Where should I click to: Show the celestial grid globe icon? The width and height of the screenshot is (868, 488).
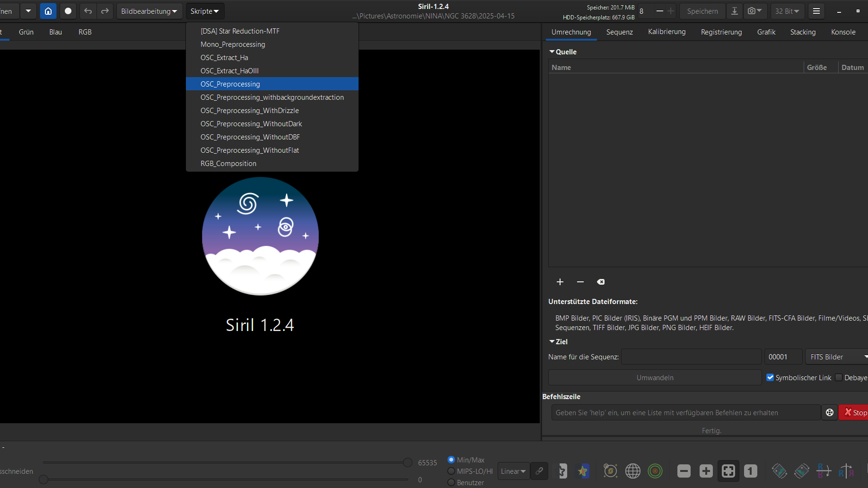click(633, 471)
